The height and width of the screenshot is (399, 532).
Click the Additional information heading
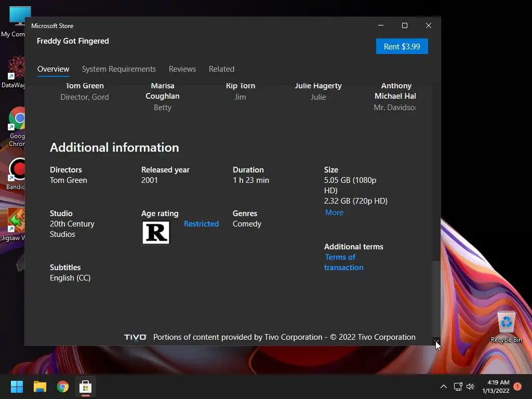click(114, 148)
